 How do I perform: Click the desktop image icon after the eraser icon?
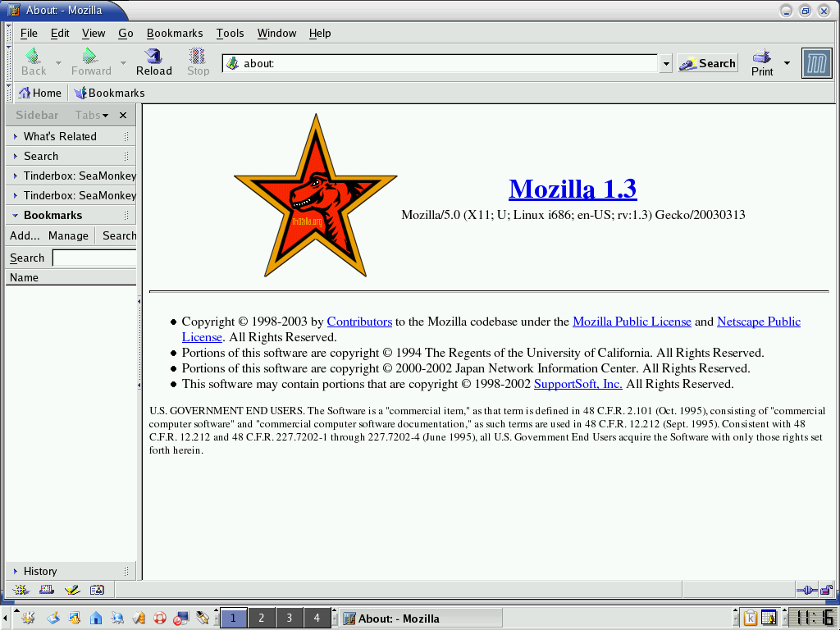tap(75, 619)
